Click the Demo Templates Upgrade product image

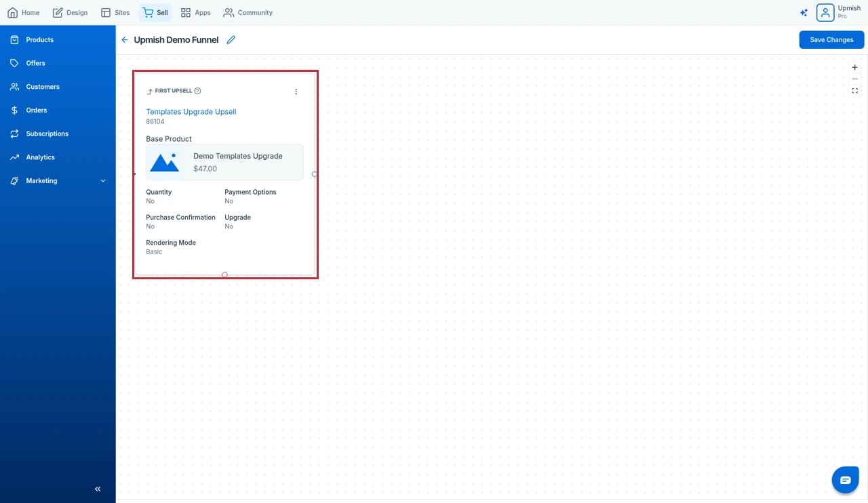165,163
